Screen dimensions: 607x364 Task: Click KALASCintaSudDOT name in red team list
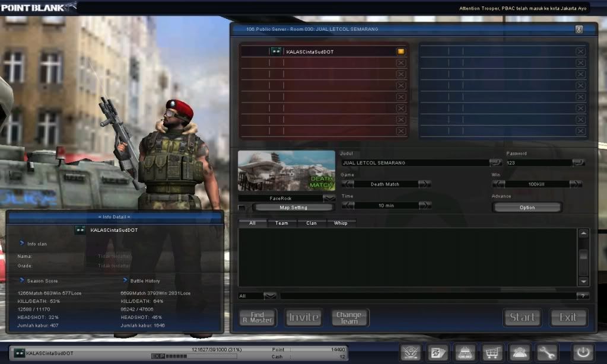tap(310, 52)
